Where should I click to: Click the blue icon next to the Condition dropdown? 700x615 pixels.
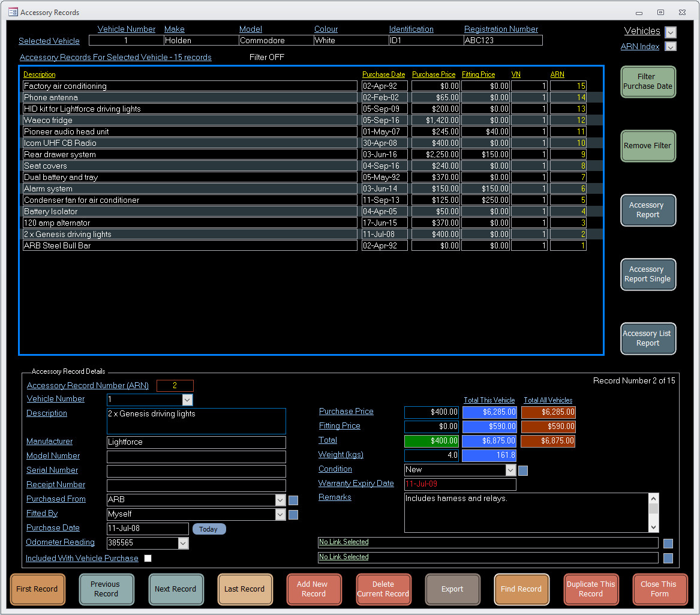(522, 471)
